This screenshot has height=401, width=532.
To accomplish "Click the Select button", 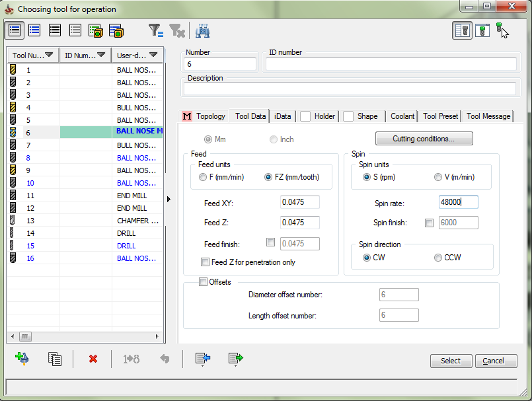I will [451, 361].
